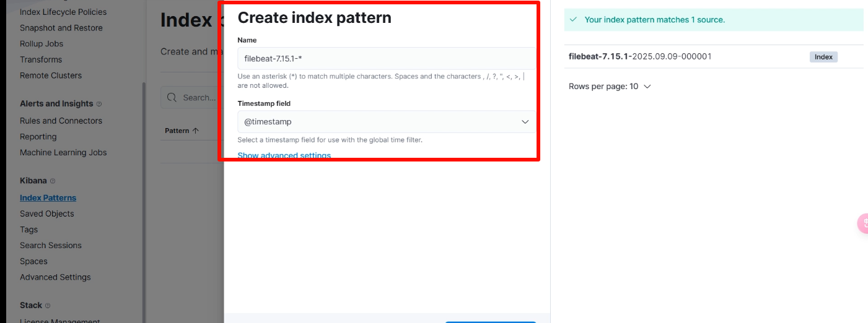Image resolution: width=868 pixels, height=323 pixels.
Task: Click the green checkmark icon in the match callout
Action: pyautogui.click(x=574, y=20)
